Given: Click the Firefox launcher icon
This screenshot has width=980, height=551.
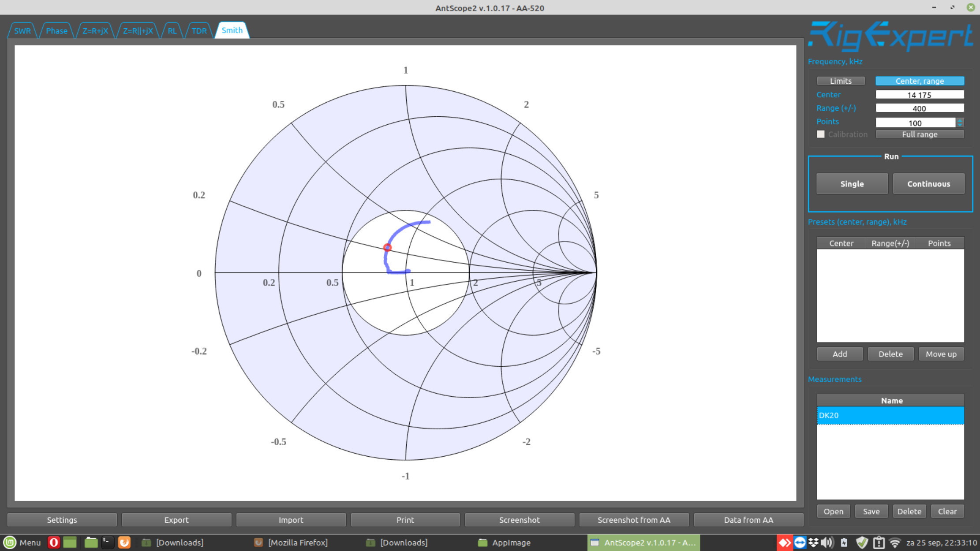Looking at the screenshot, I should [x=124, y=542].
